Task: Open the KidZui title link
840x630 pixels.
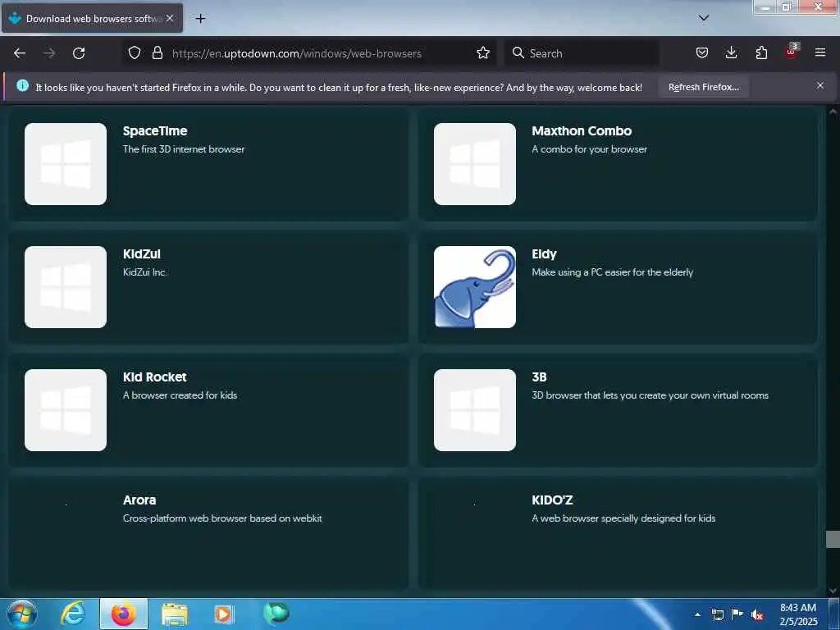Action: pyautogui.click(x=141, y=254)
